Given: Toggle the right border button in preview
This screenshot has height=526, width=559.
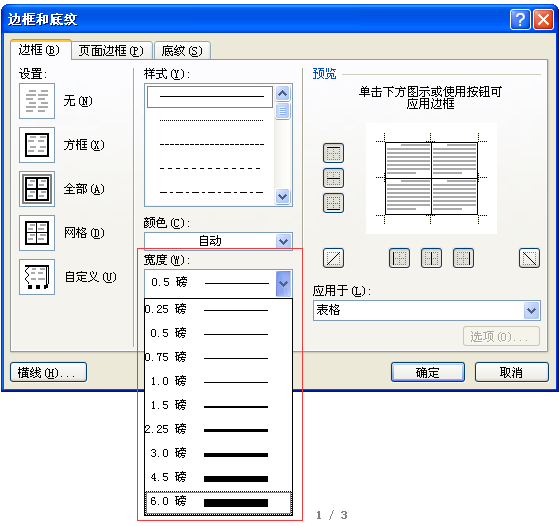Looking at the screenshot, I should [463, 258].
